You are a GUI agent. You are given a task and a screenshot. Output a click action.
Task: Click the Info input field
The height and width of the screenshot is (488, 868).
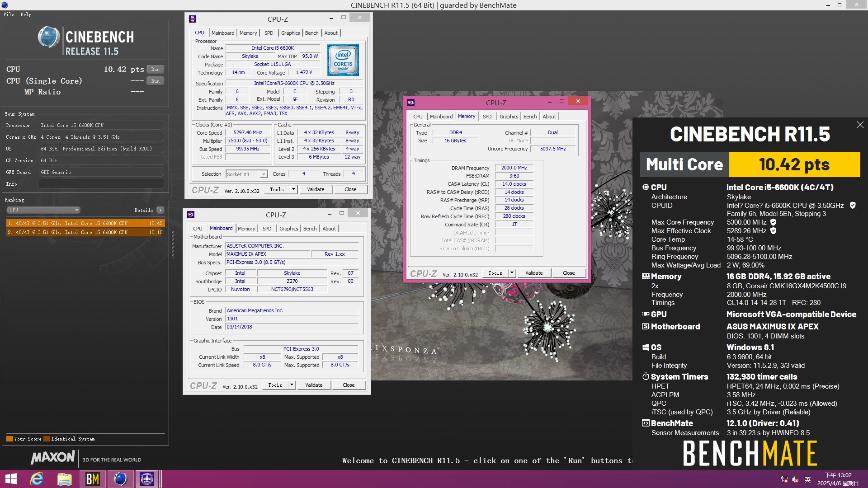(x=101, y=184)
